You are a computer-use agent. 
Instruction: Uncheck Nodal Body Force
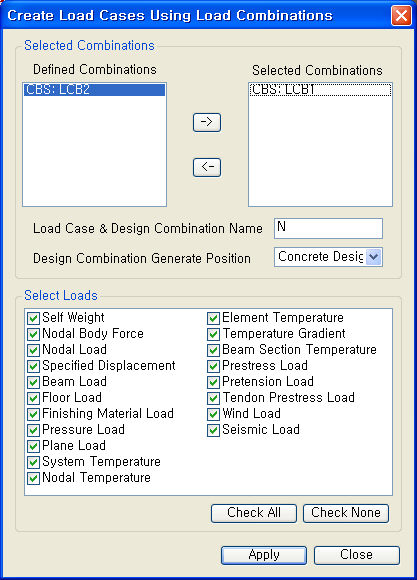33,334
